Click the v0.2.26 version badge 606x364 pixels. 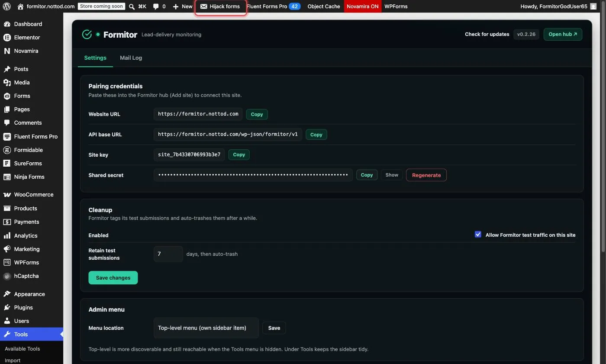click(526, 34)
